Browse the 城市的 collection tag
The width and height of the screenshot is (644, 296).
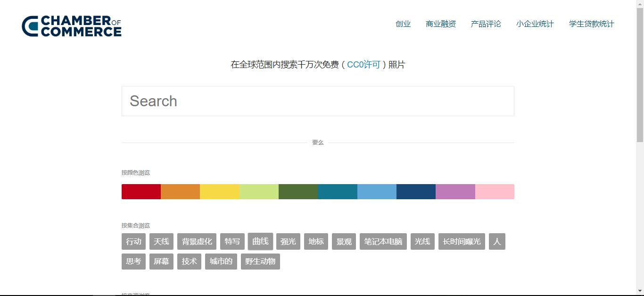(220, 262)
